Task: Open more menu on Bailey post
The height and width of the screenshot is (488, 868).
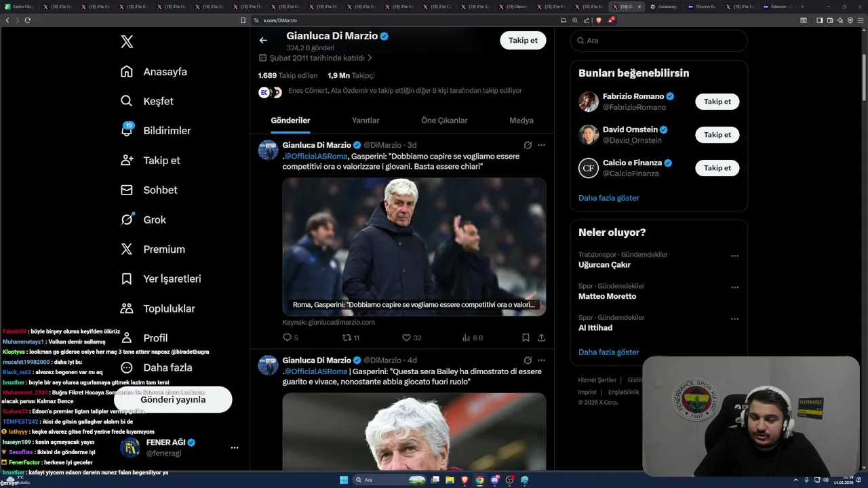Action: pyautogui.click(x=541, y=361)
